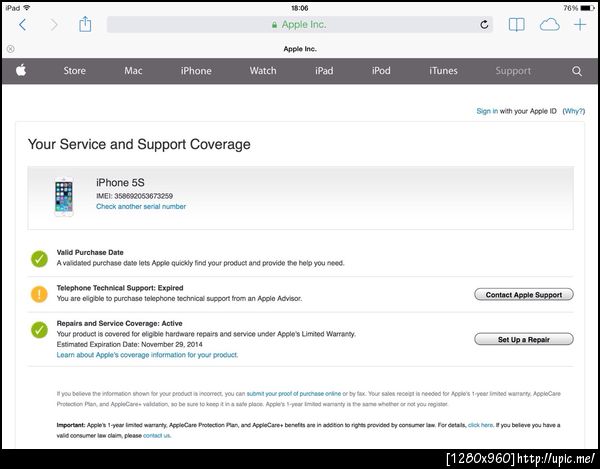Click the Sign in link
The image size is (600, 469).
coord(487,111)
